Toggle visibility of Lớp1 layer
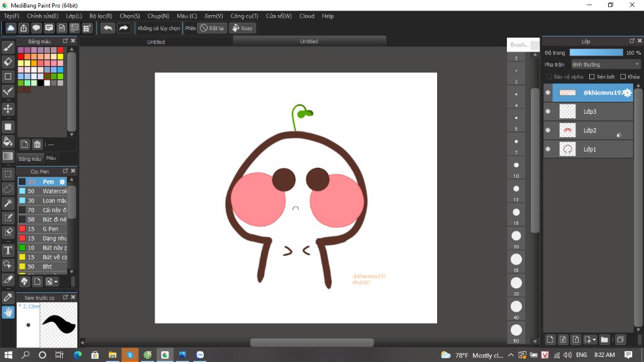Image resolution: width=644 pixels, height=362 pixels. (548, 149)
